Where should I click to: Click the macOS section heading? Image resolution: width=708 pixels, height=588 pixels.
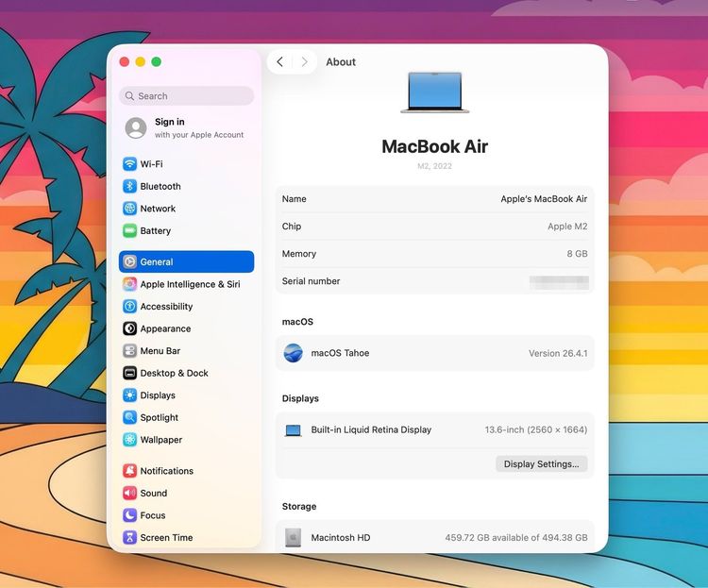coord(297,322)
